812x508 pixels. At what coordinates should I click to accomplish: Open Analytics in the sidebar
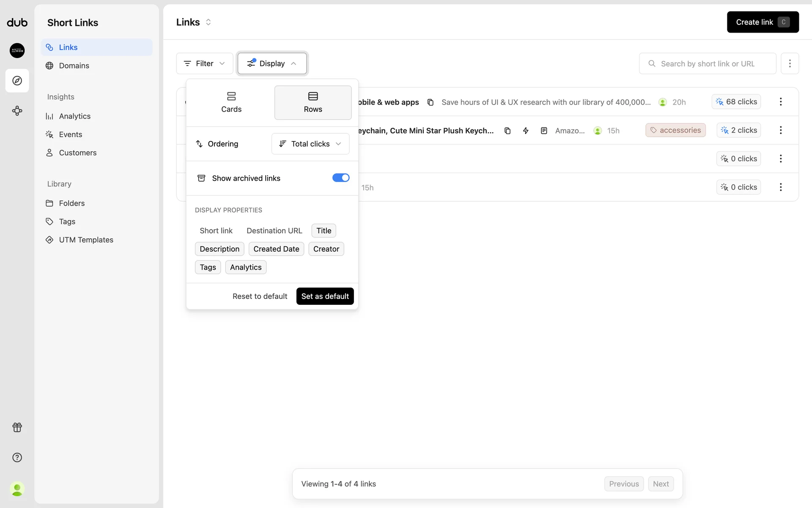[x=74, y=116]
